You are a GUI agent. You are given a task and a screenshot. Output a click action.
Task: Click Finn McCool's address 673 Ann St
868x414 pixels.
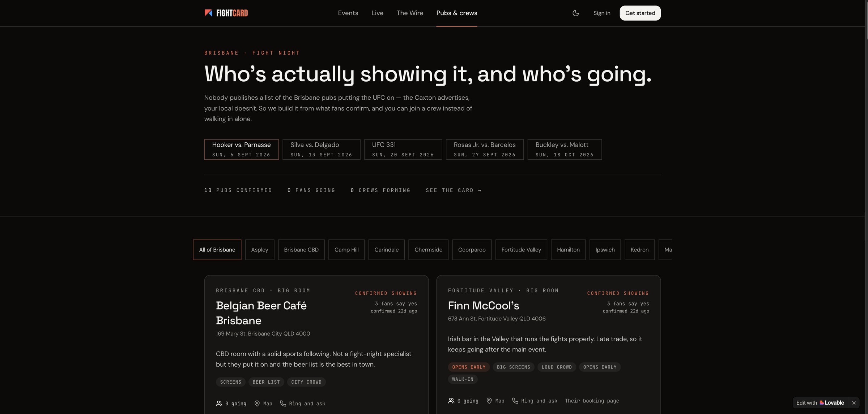click(x=497, y=319)
